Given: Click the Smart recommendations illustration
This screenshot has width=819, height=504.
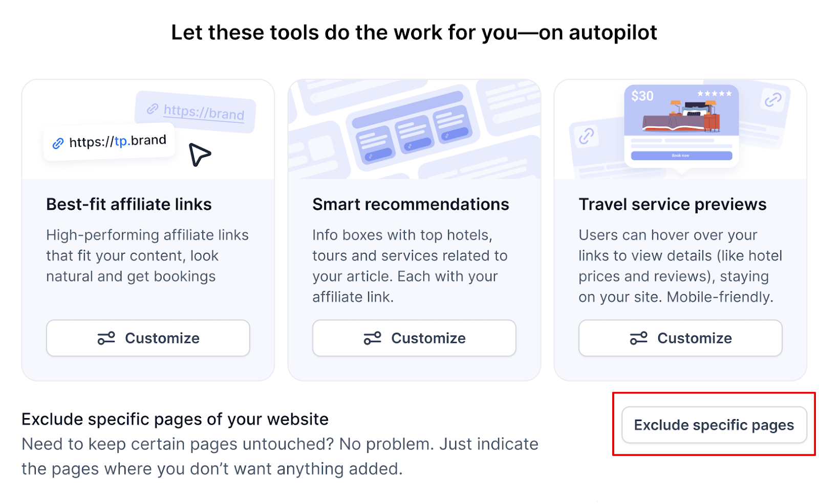Looking at the screenshot, I should [414, 129].
